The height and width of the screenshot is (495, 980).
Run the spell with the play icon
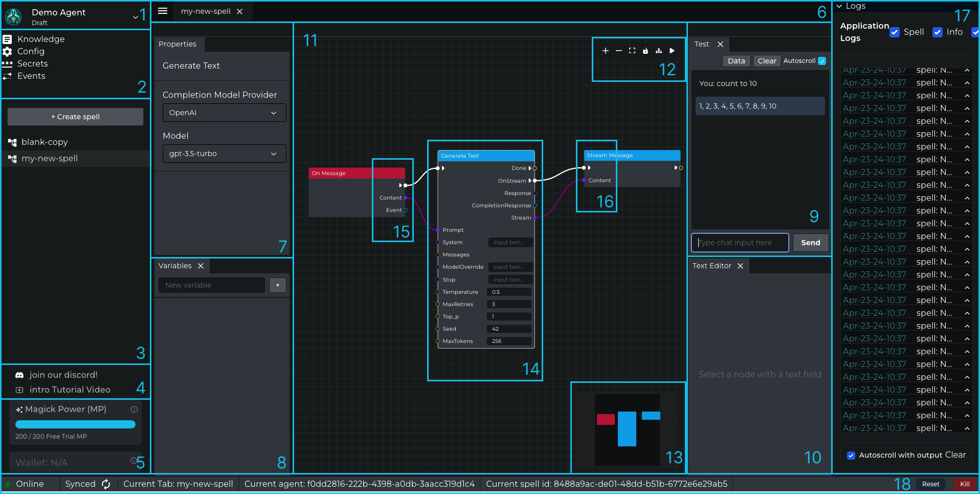(672, 51)
